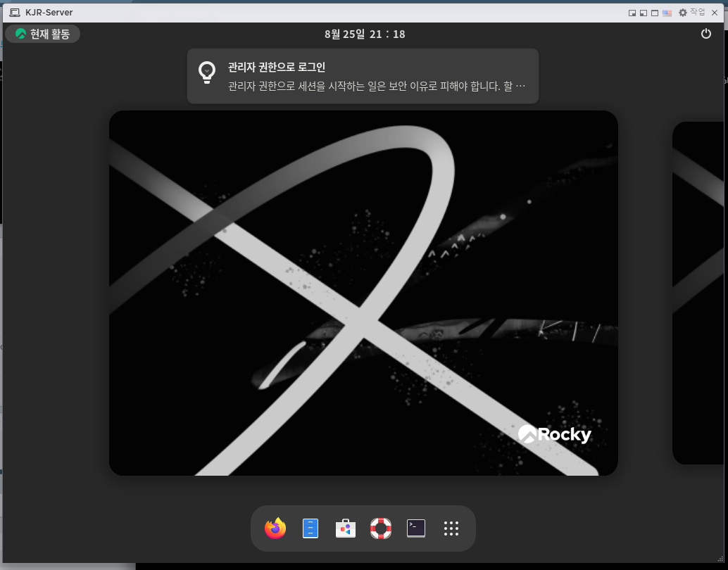Switch to the second workspace thumbnail

point(698,293)
